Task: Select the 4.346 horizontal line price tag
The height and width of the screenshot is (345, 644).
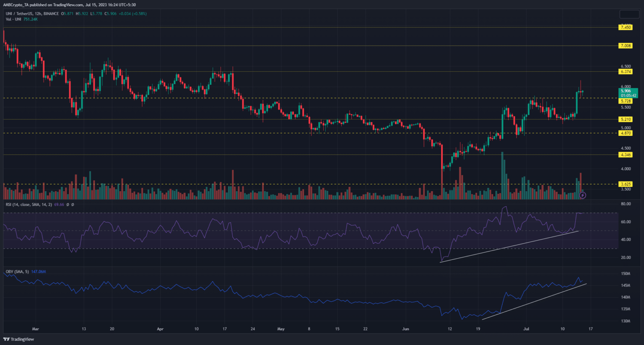Action: pyautogui.click(x=626, y=155)
